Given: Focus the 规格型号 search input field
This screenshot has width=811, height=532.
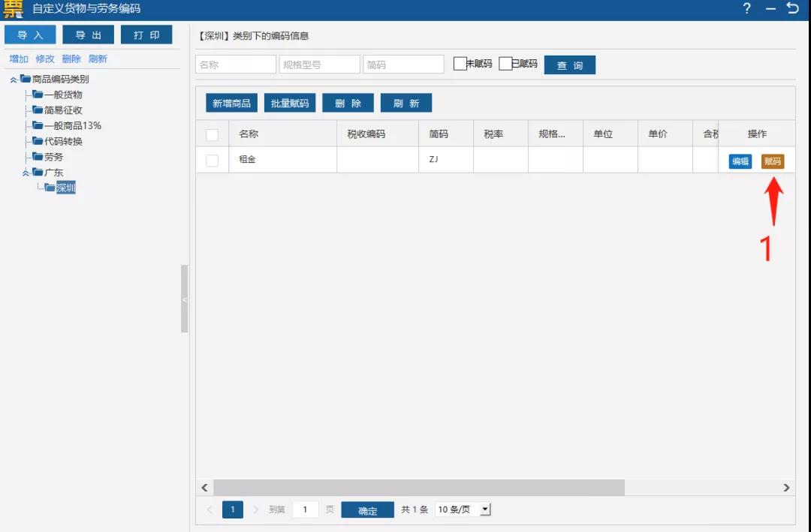Looking at the screenshot, I should 320,65.
